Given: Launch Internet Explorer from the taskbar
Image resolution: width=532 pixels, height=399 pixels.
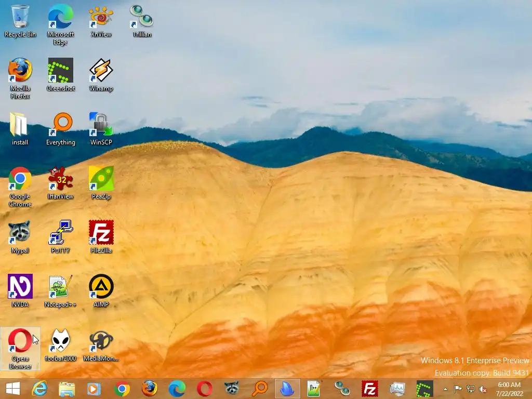Looking at the screenshot, I should 39,389.
